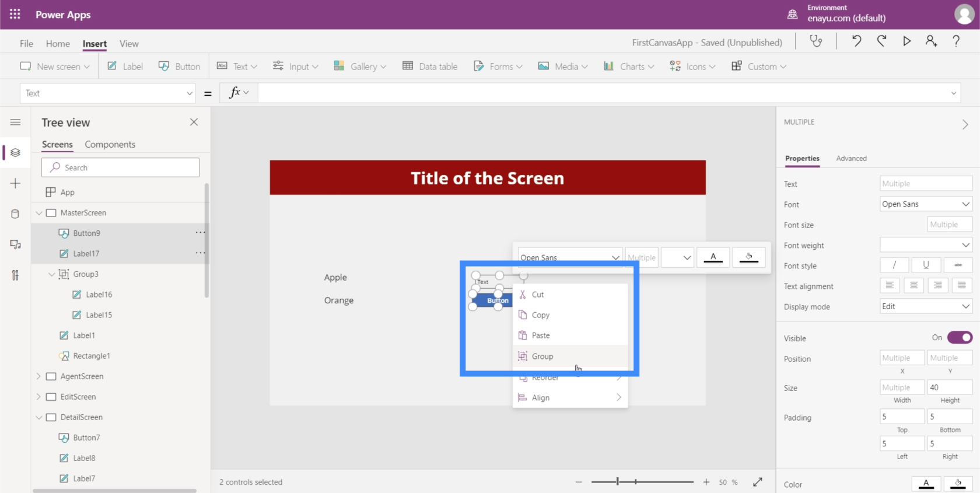The image size is (980, 493).
Task: Apply underline font style
Action: (926, 265)
